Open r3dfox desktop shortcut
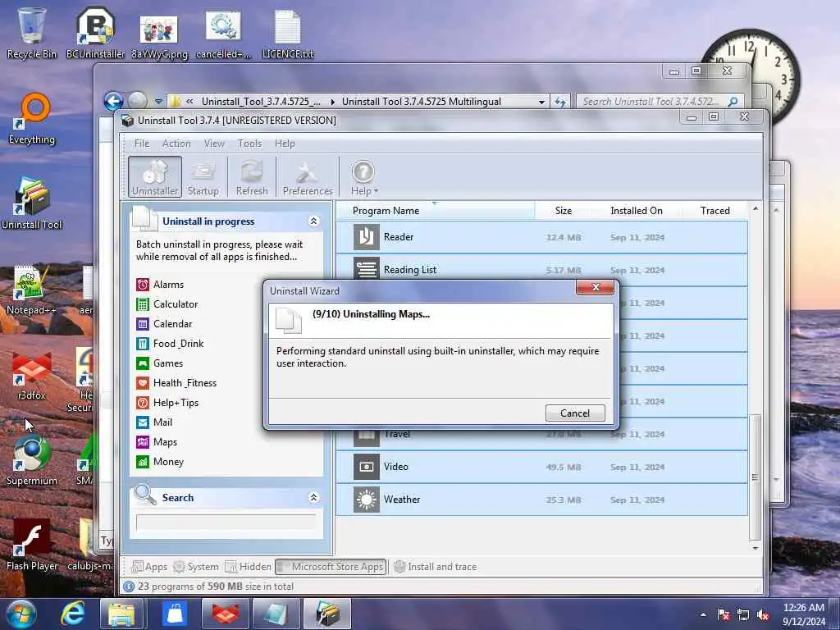This screenshot has width=840, height=630. pos(31,375)
